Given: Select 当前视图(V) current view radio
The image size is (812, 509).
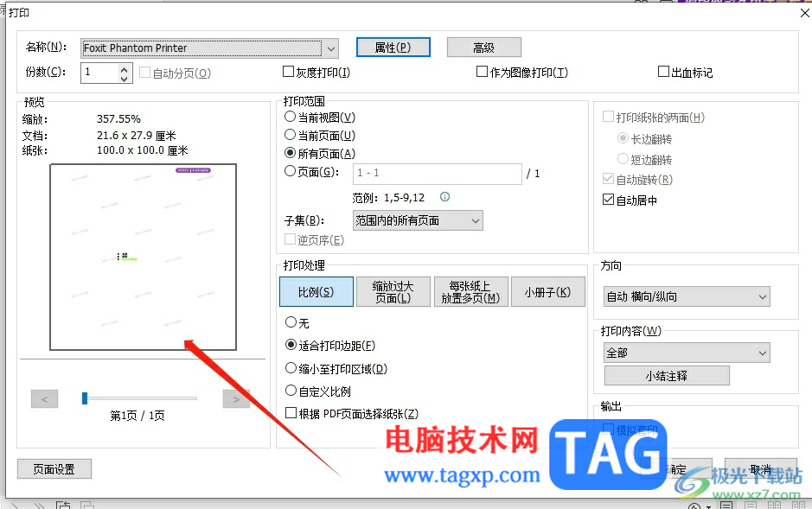Looking at the screenshot, I should pos(290,117).
